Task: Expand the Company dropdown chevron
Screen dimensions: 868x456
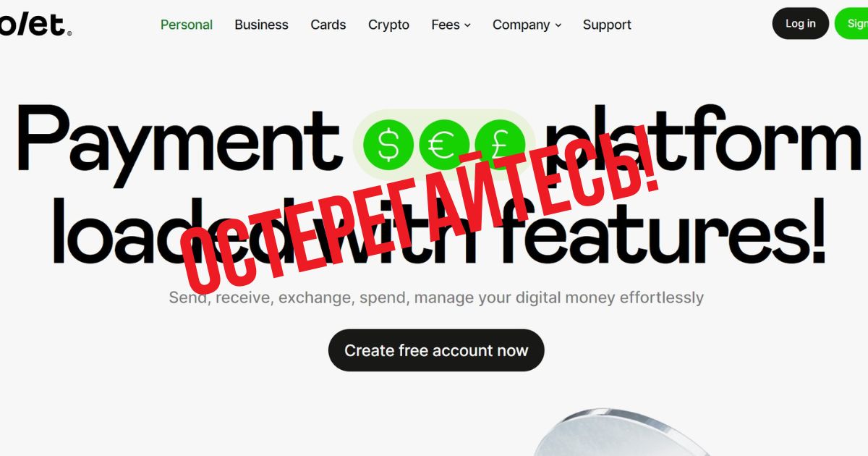Action: [558, 25]
